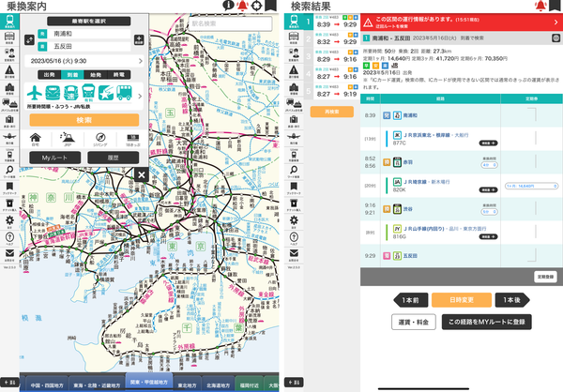Toggle the airplane transport option
Viewport: 563px width, 392px height.
(35, 93)
